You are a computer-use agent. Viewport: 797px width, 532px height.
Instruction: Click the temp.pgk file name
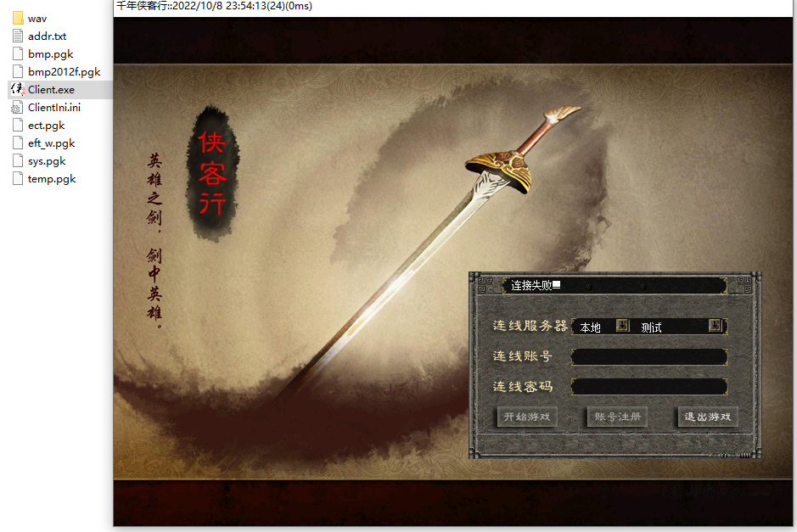[x=52, y=179]
